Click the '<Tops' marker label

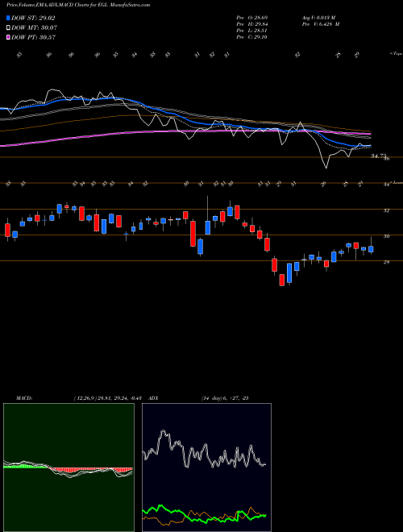point(396,54)
